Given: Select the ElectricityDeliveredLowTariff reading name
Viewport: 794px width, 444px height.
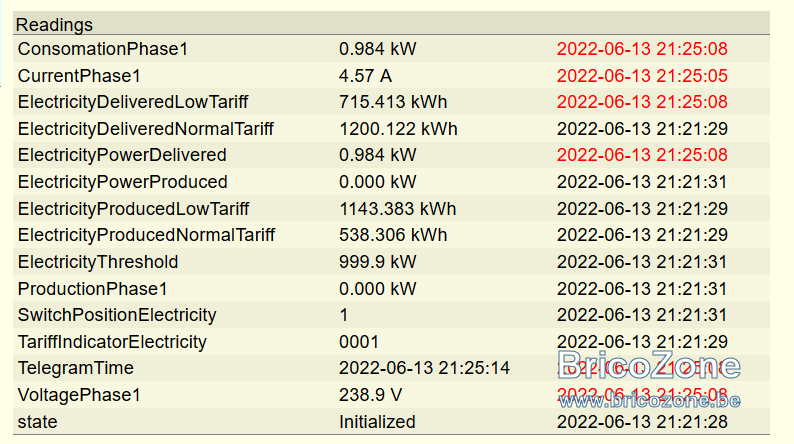Looking at the screenshot, I should coord(133,102).
